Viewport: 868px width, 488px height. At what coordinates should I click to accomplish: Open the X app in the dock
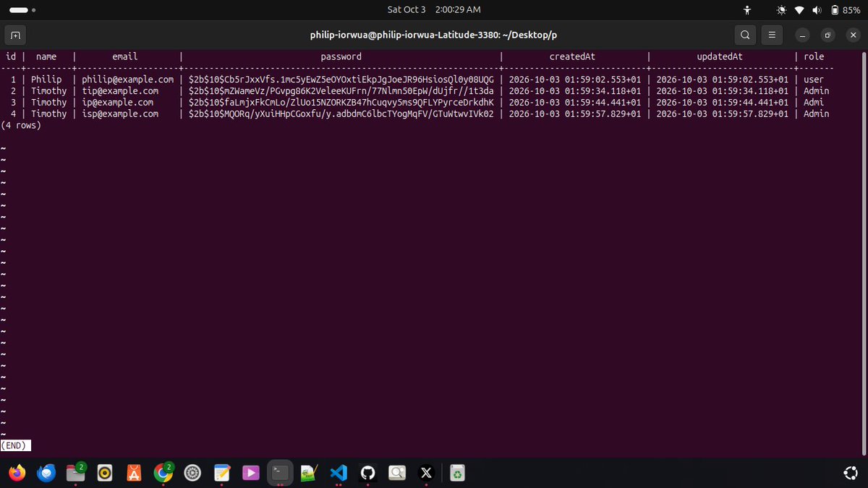426,473
